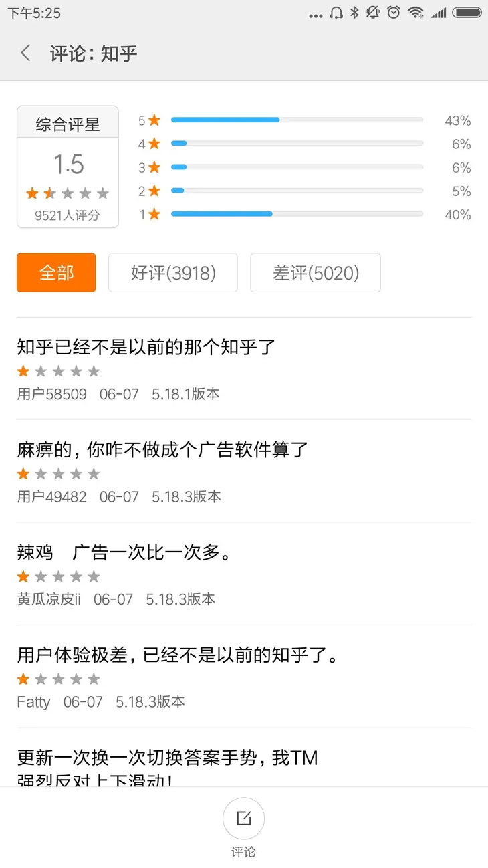Tap the battery indicator icon
Viewport: 488px width, 868px height.
[467, 13]
